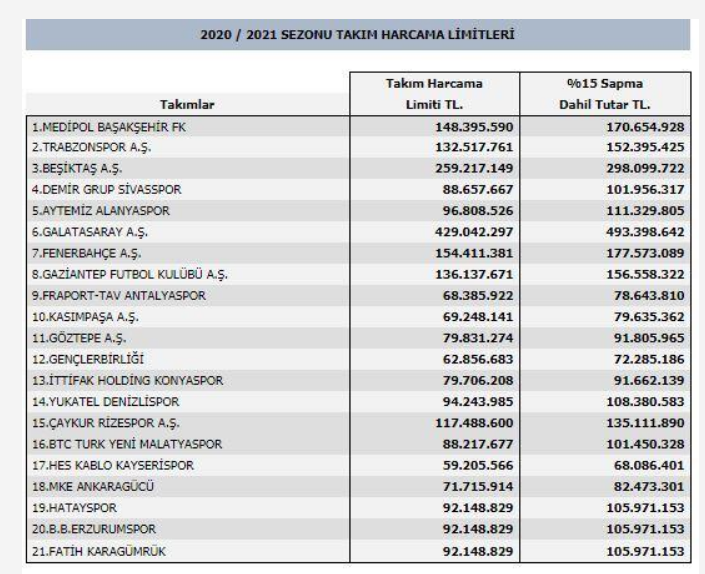705x574 pixels.
Task: Select the '%15 Sapma Dahil Tutar TL.' header
Action: [605, 94]
